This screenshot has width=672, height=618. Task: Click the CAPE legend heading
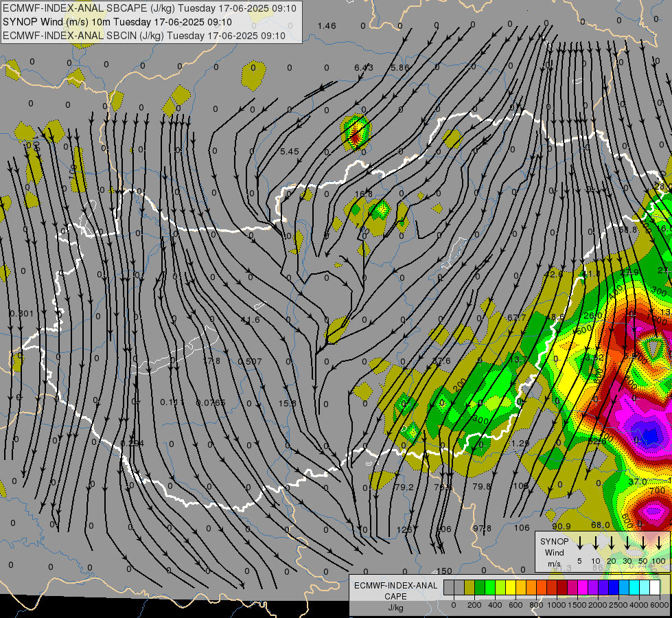395,596
